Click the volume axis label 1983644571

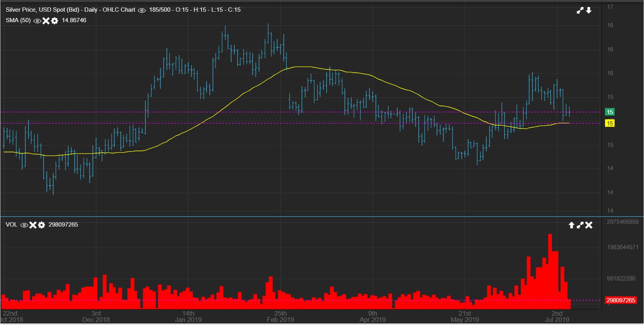point(623,247)
